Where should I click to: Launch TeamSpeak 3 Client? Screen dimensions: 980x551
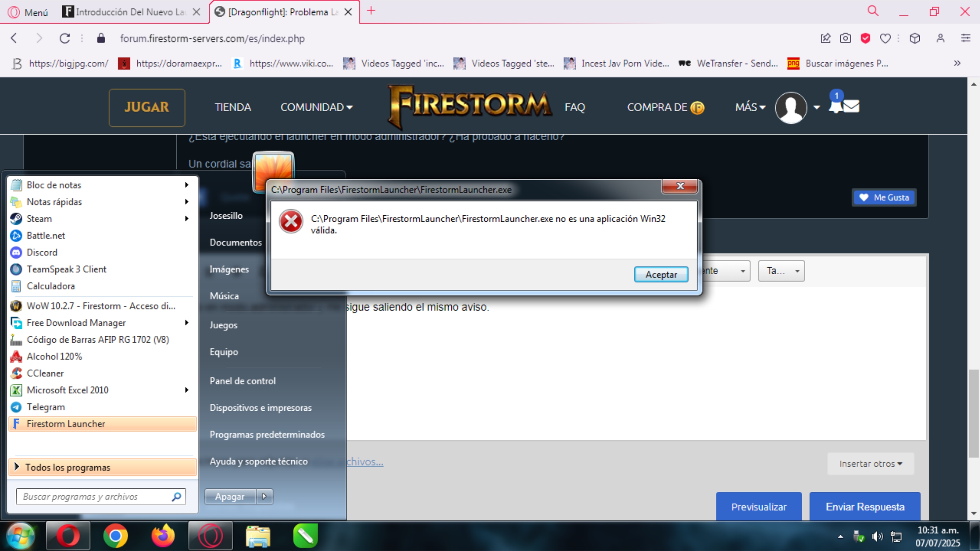[x=67, y=269]
